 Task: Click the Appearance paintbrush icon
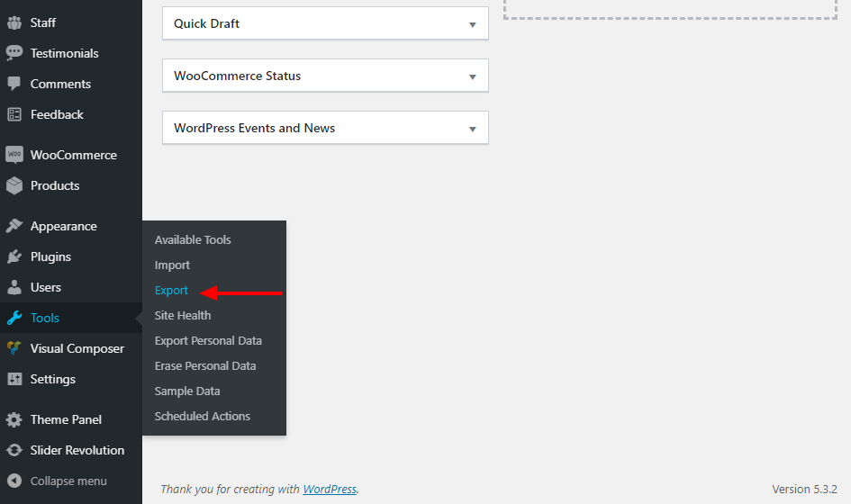[x=14, y=226]
